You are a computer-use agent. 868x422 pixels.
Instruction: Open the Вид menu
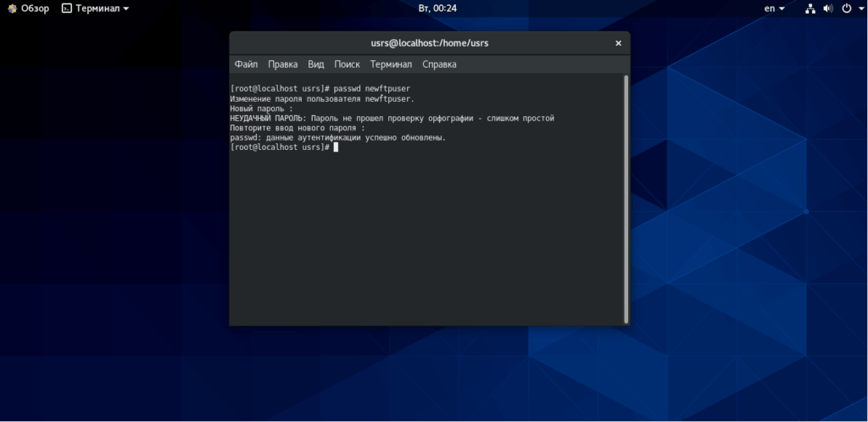(x=315, y=64)
